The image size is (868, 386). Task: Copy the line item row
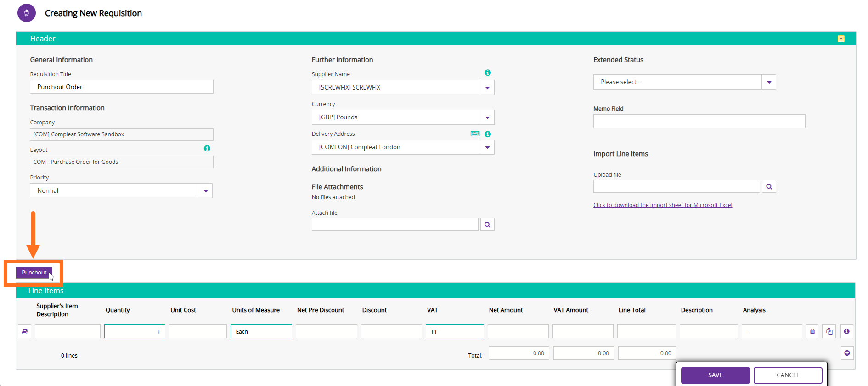point(829,331)
